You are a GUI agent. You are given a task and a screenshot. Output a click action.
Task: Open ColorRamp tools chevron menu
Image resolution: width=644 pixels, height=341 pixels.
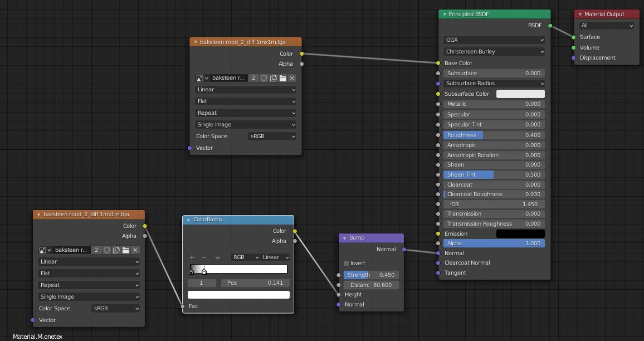point(218,257)
